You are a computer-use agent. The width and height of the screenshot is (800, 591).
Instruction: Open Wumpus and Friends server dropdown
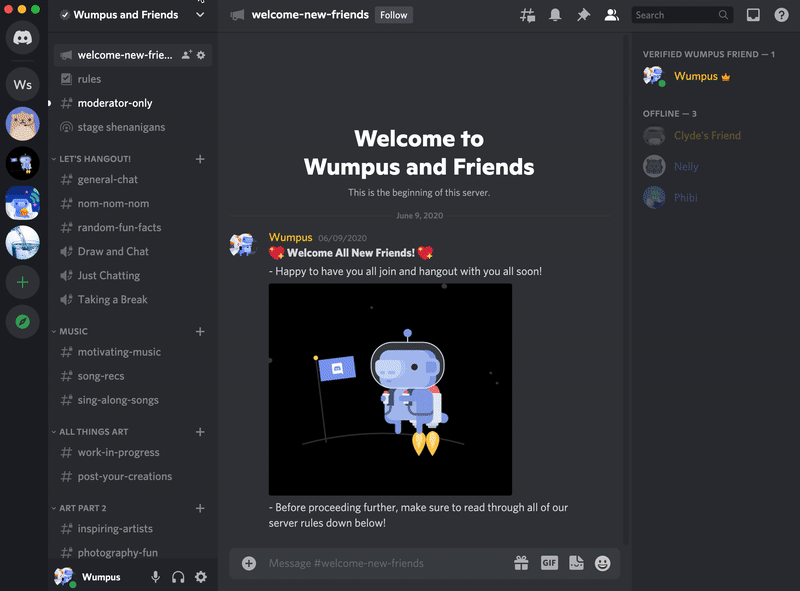[200, 15]
